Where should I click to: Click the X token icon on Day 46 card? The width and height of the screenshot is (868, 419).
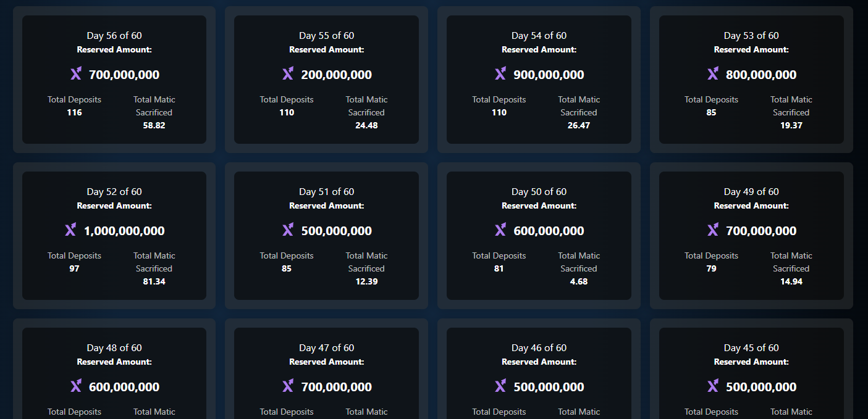(500, 386)
